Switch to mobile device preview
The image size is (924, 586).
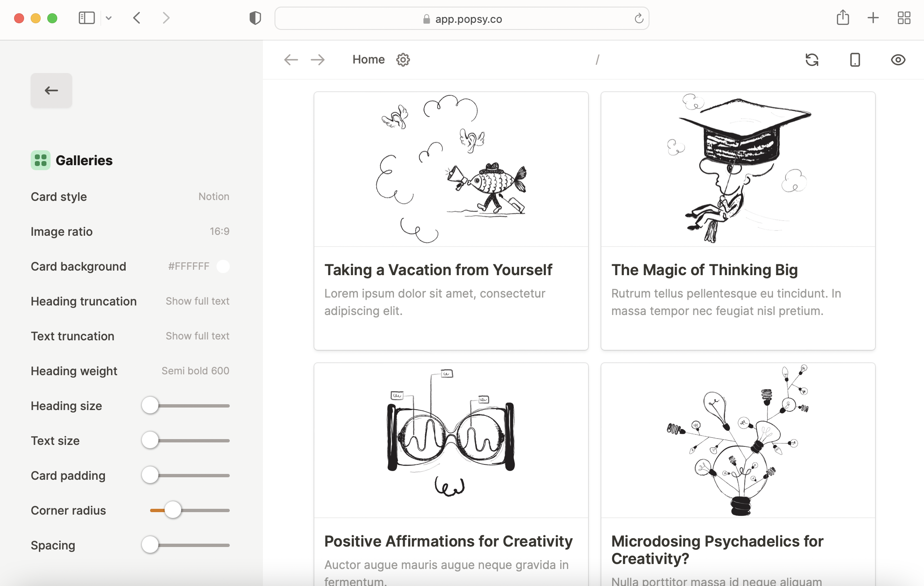click(x=855, y=60)
